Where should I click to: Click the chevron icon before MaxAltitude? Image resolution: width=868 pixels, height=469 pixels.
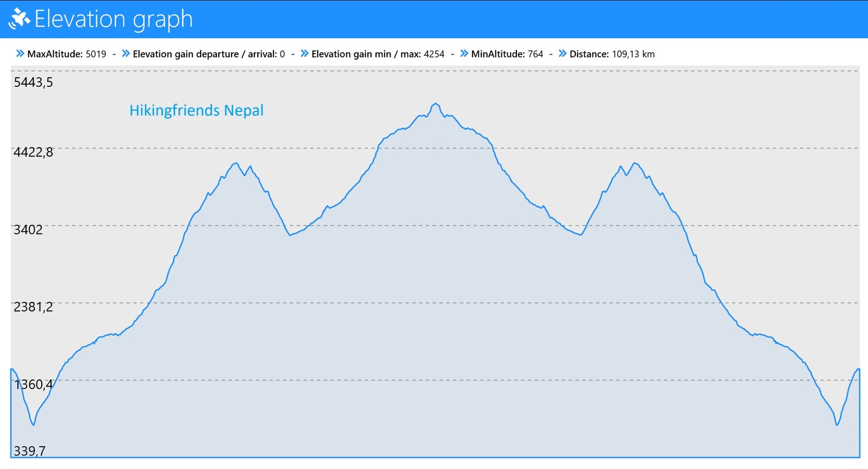click(20, 53)
